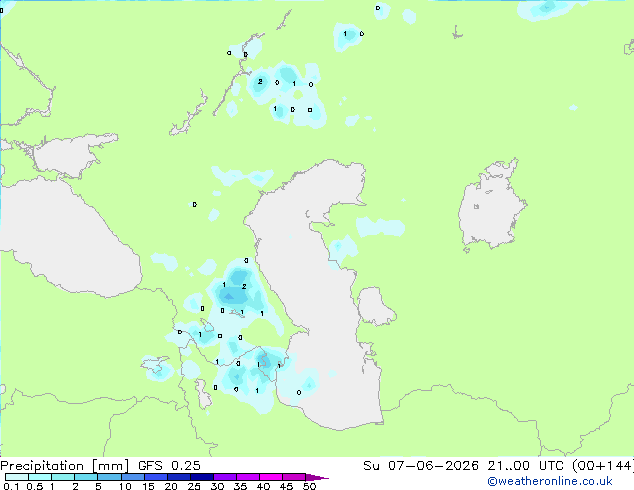Click the 35 to 40 mm legend swatch

[x=247, y=477]
